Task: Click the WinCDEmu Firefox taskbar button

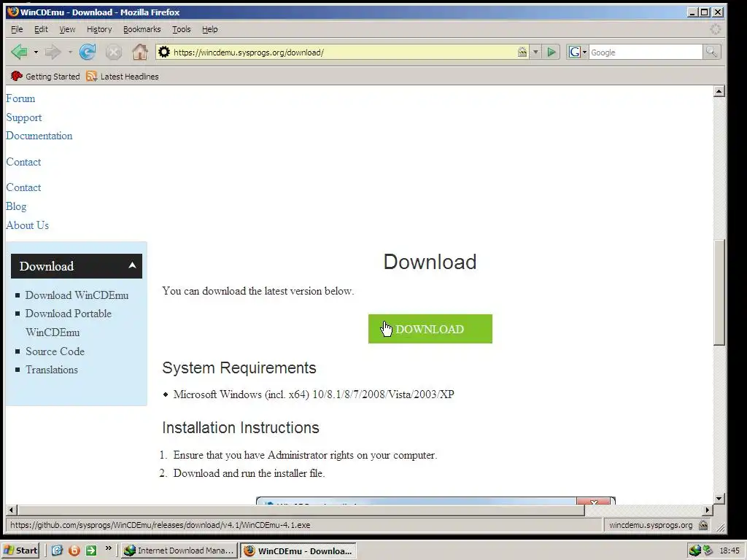Action: [x=298, y=551]
